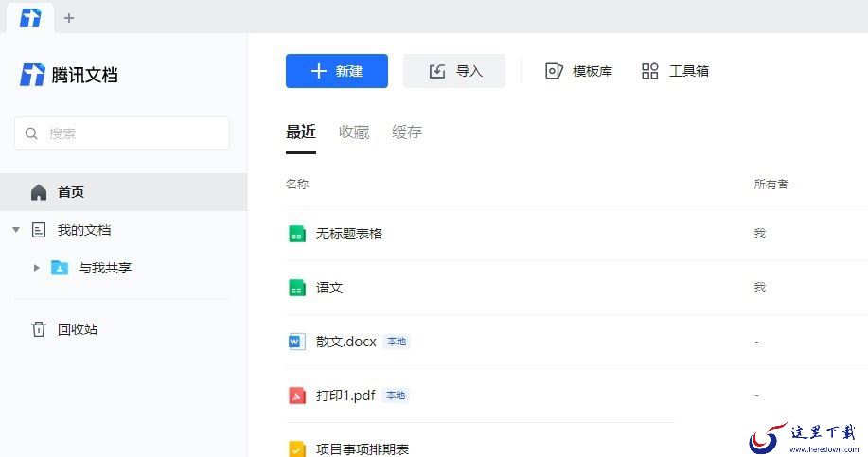Click the trash can icon
Viewport: 868px width, 457px height.
pyautogui.click(x=39, y=329)
